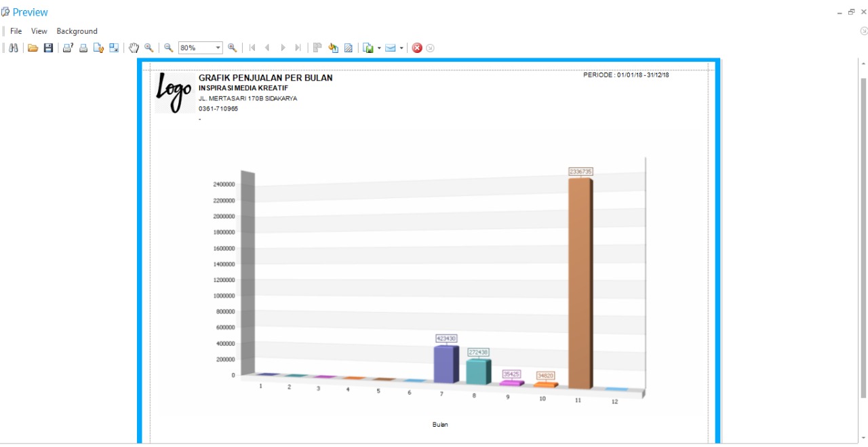The height and width of the screenshot is (447, 868).
Task: Click the Zoom Out magnifier icon
Action: pyautogui.click(x=169, y=48)
